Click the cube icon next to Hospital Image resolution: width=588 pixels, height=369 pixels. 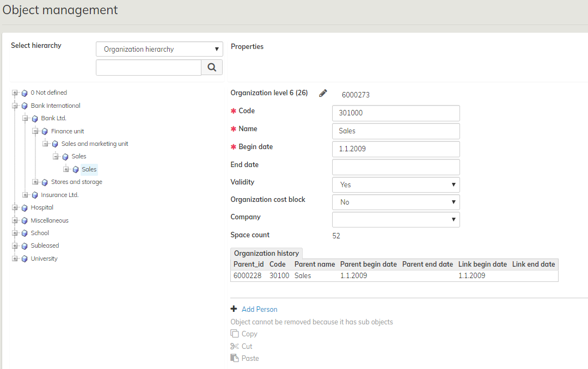[24, 208]
